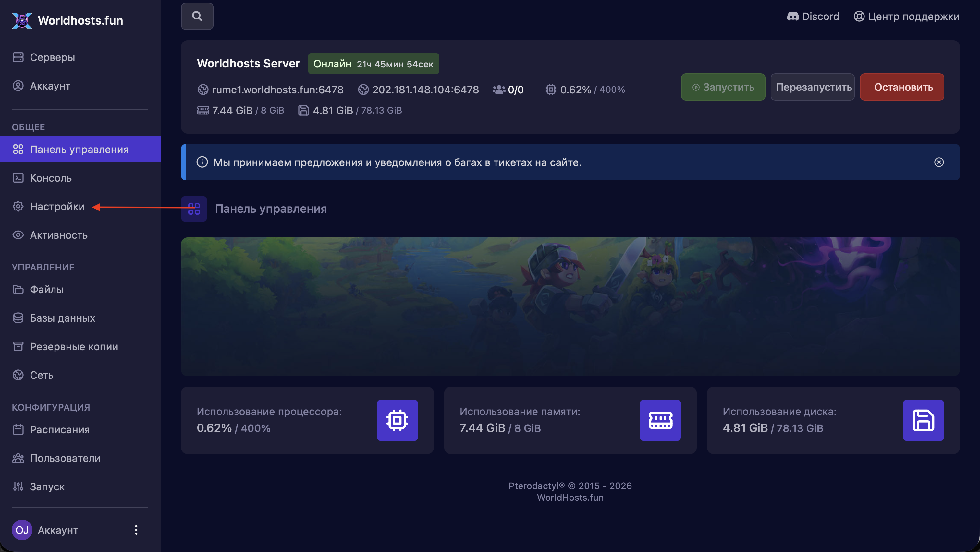Go to Настройки settings page
The height and width of the screenshot is (552, 980).
coord(57,206)
